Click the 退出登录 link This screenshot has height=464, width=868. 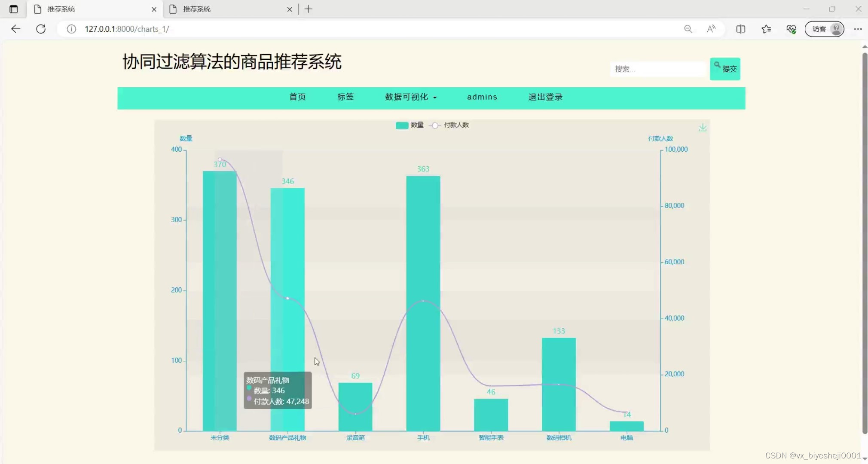(x=545, y=97)
